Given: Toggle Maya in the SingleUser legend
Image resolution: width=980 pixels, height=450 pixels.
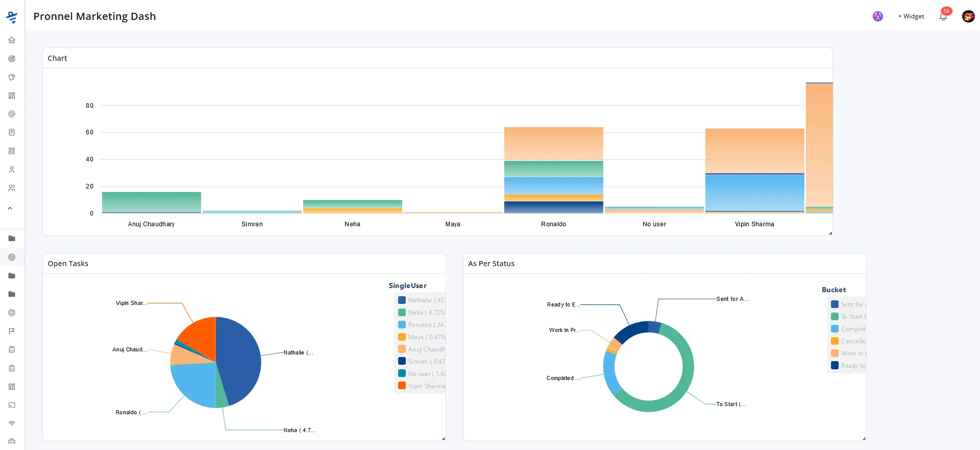Looking at the screenshot, I should click(x=422, y=337).
